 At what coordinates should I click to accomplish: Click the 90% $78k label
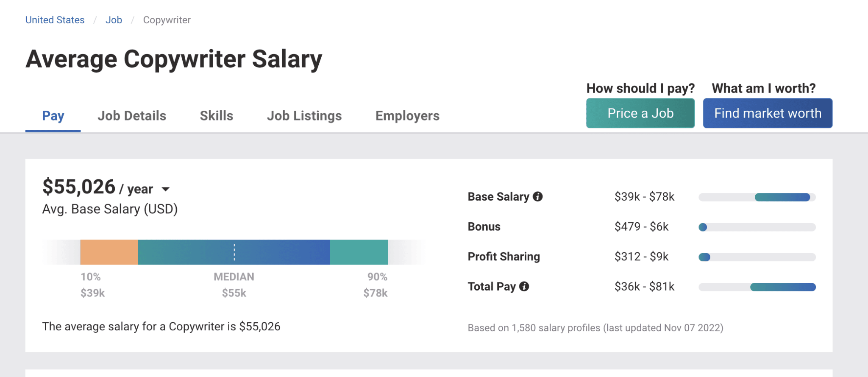376,285
